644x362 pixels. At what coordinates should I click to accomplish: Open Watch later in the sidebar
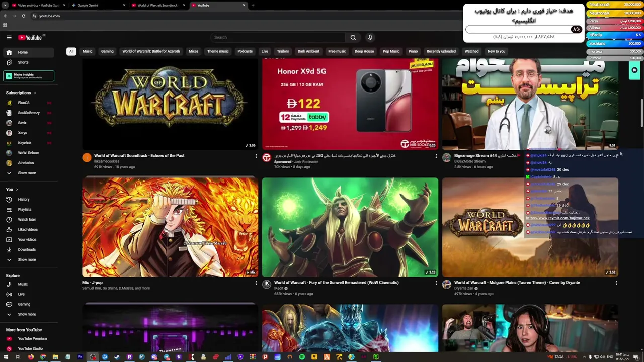29,220
